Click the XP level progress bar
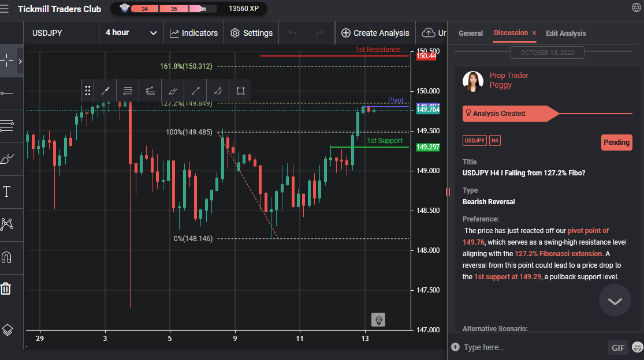The width and height of the screenshot is (644, 360). (x=174, y=9)
